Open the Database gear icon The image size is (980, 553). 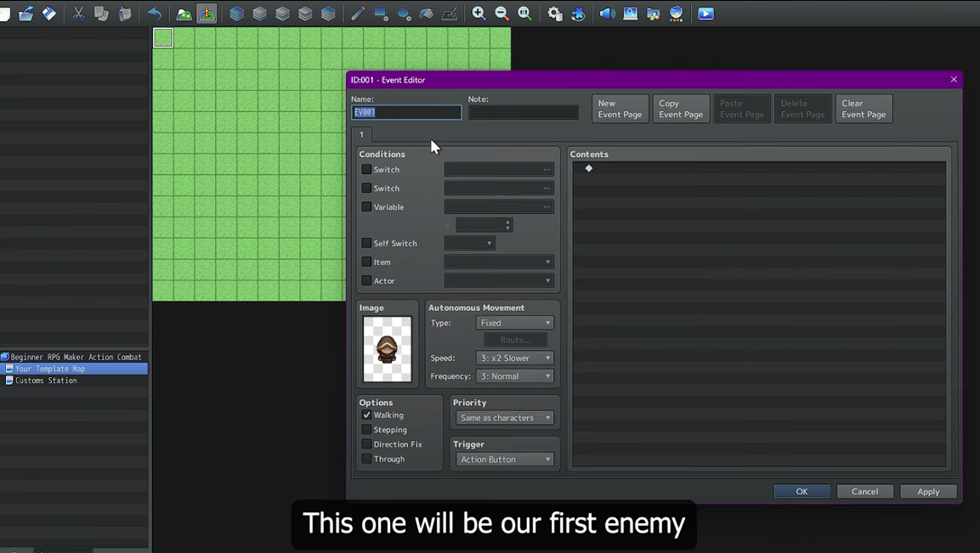pyautogui.click(x=555, y=14)
